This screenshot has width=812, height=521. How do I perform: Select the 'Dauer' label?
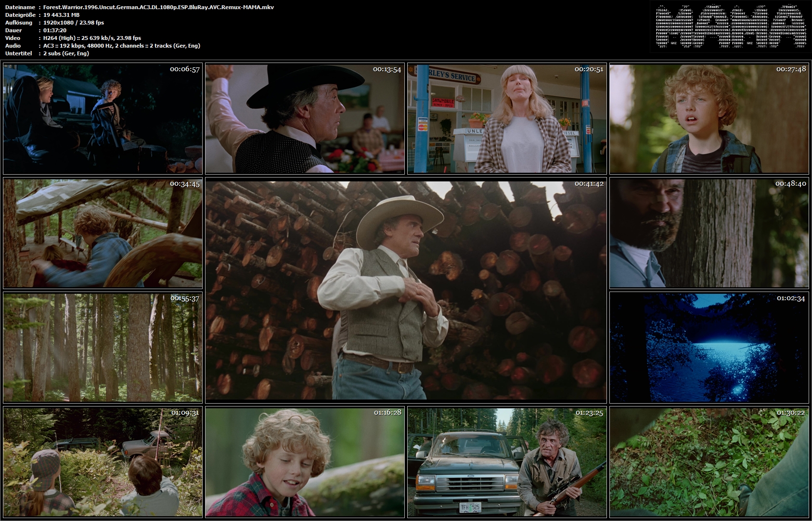[x=13, y=30]
